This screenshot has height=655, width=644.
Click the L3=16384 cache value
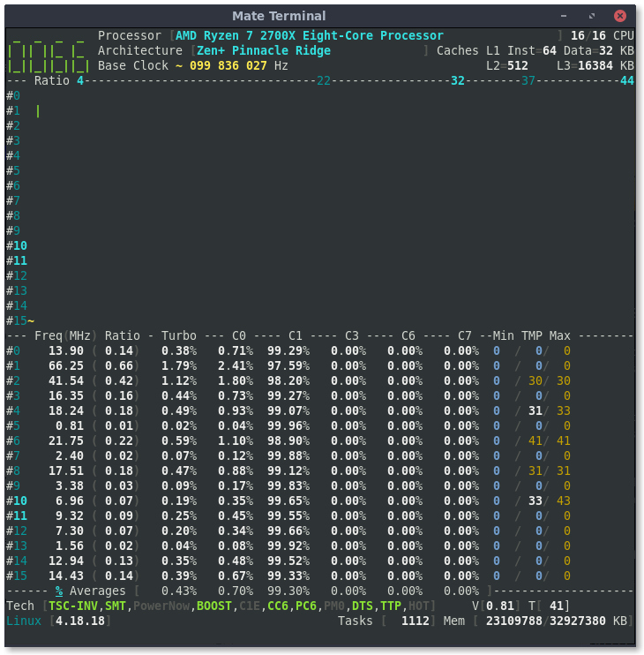pyautogui.click(x=585, y=65)
